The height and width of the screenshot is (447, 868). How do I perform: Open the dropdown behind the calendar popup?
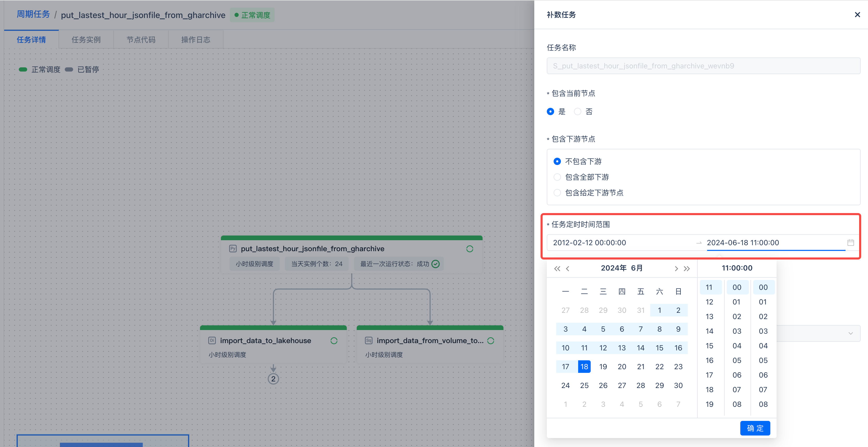(850, 333)
